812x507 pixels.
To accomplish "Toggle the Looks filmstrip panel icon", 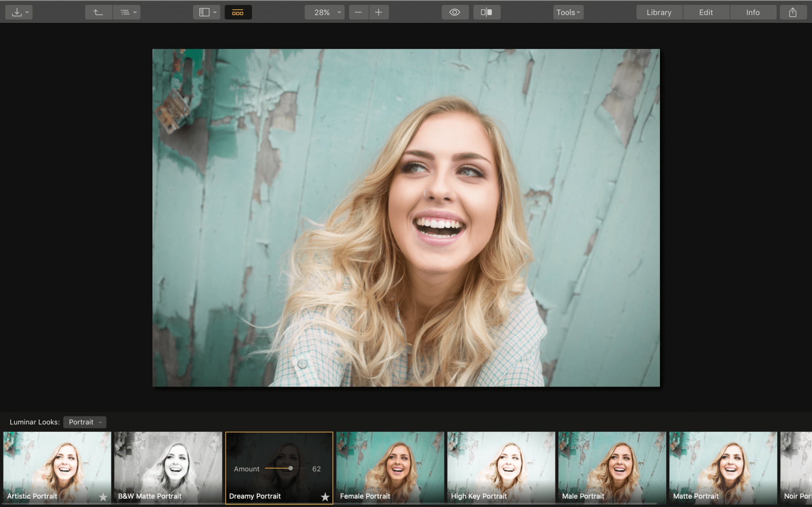I will (238, 13).
